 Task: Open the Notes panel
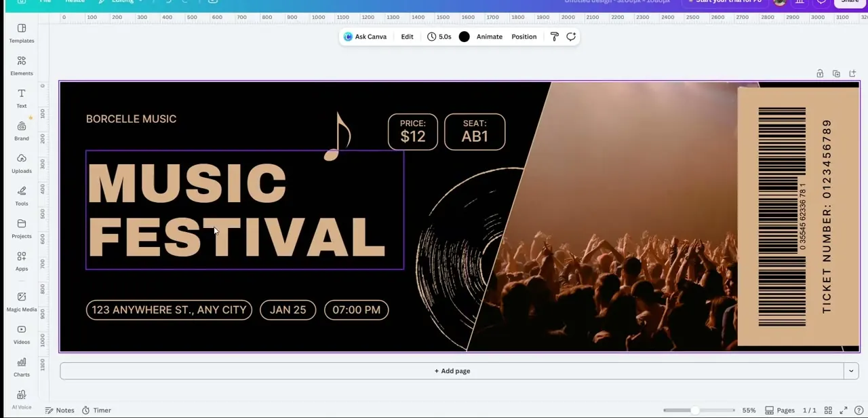(60, 410)
